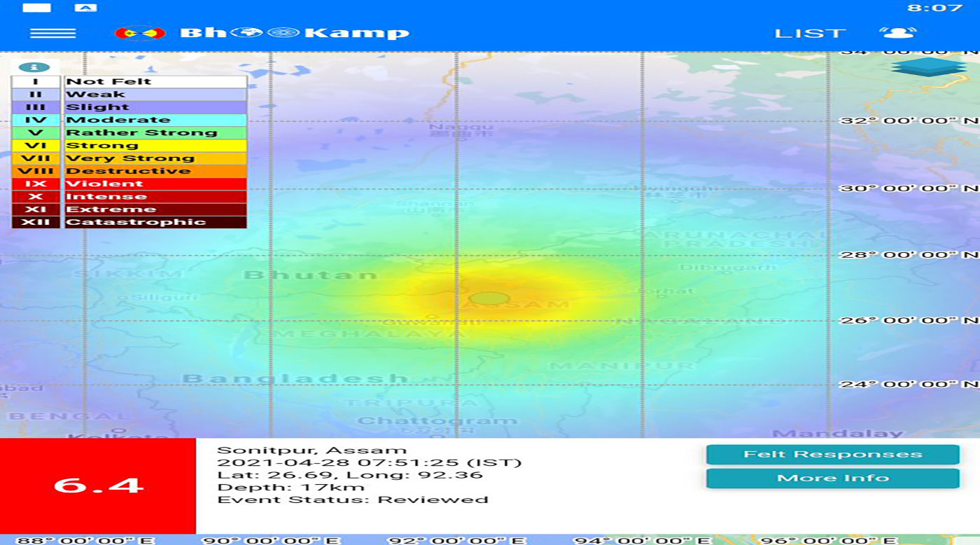Tap the BhooKamp app logo icon

tap(140, 33)
